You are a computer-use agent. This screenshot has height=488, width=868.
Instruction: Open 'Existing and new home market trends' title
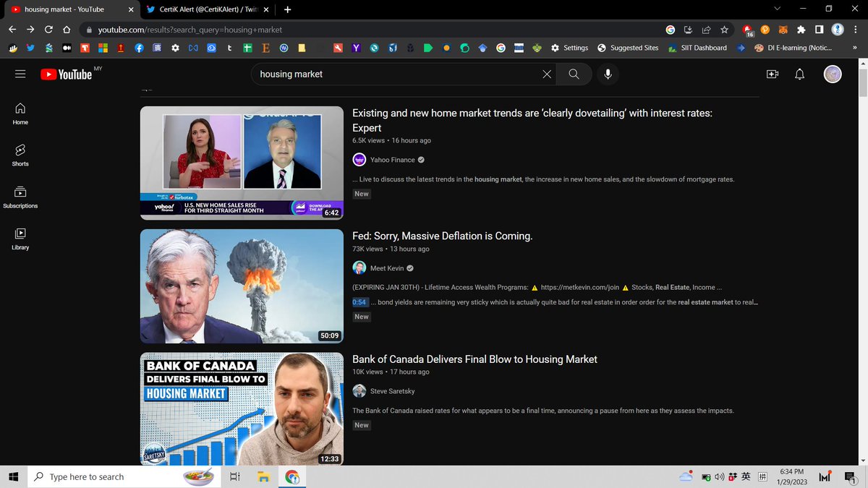532,121
